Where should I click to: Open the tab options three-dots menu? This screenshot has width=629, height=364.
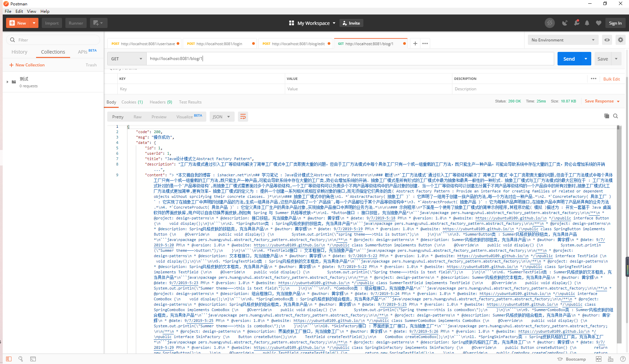(x=425, y=43)
